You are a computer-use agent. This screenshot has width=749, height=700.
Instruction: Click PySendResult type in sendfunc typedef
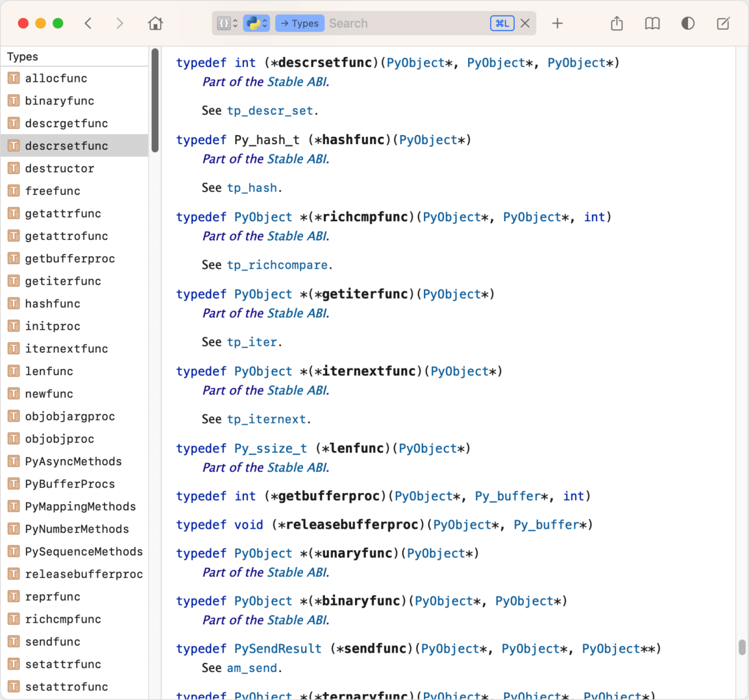[278, 649]
